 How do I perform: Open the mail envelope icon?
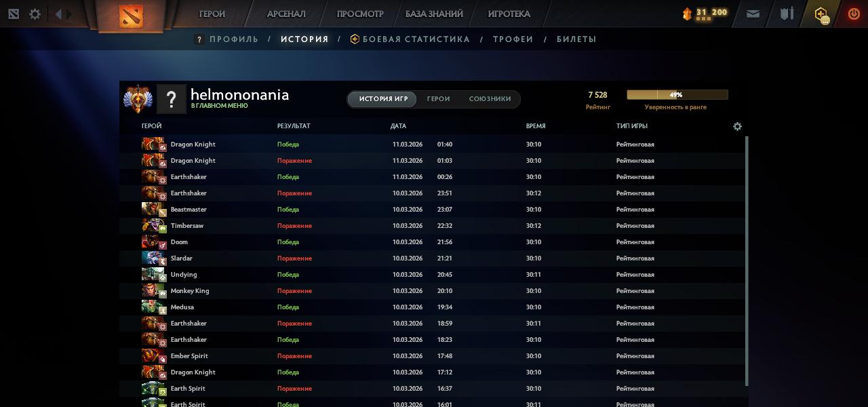753,14
